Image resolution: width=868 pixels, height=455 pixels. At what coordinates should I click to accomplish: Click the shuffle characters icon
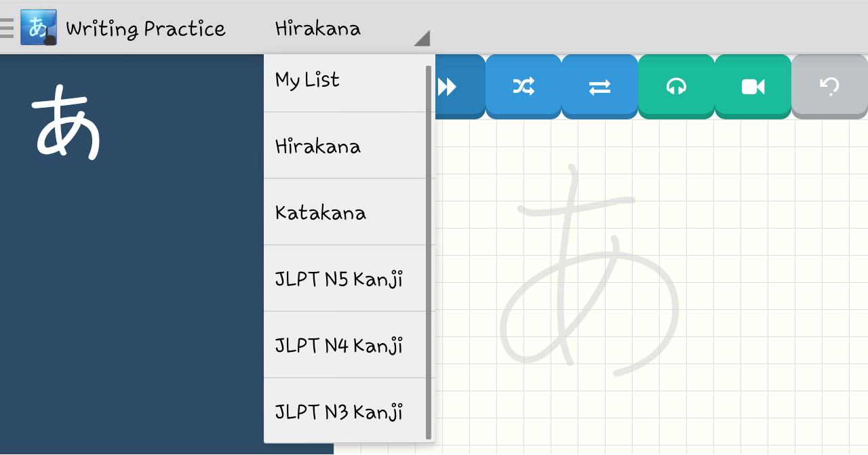pyautogui.click(x=523, y=86)
